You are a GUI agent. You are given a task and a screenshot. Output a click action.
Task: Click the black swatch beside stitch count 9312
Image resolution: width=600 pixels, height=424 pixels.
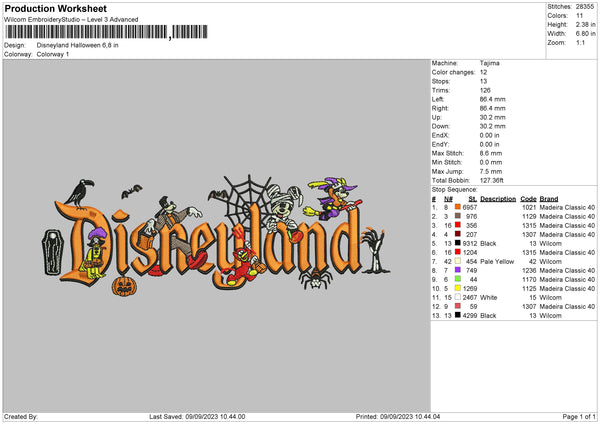(457, 243)
